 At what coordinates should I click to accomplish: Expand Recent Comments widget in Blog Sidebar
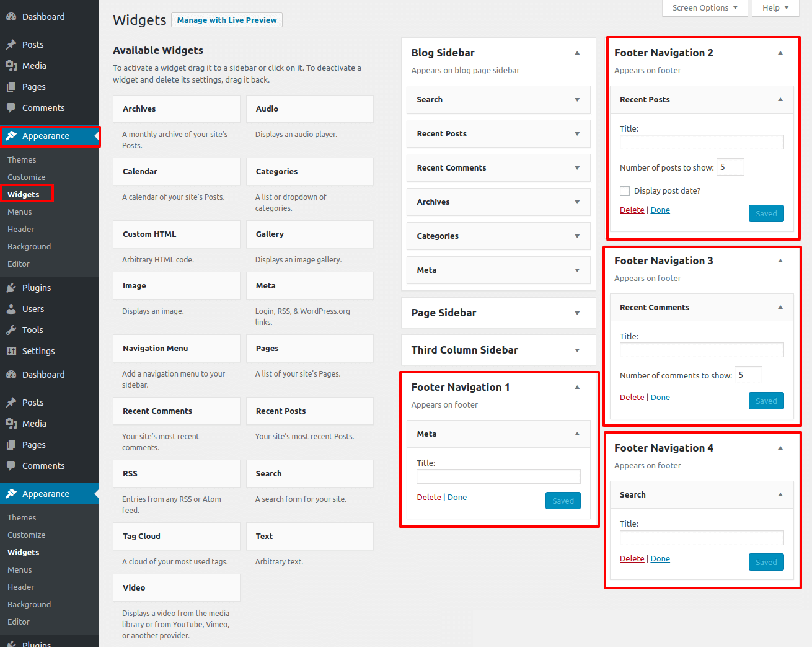(x=577, y=168)
